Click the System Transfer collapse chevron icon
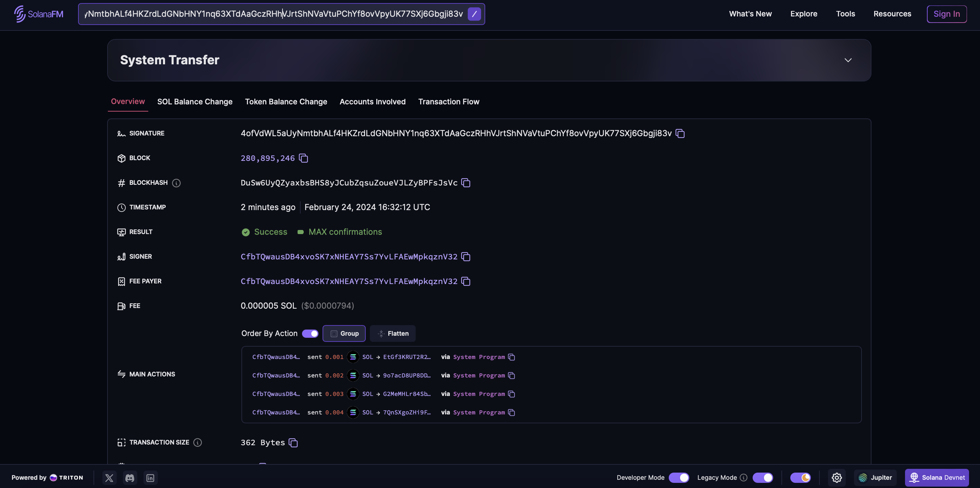 [848, 60]
